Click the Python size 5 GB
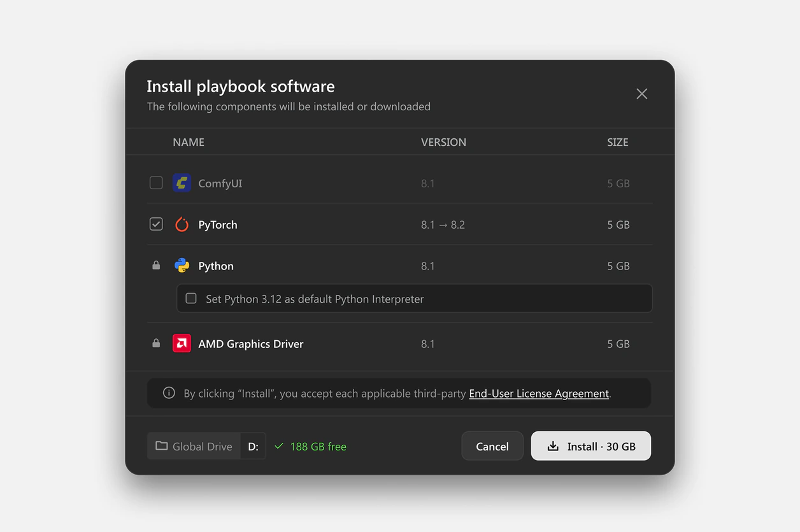Viewport: 800px width, 532px height. tap(618, 266)
